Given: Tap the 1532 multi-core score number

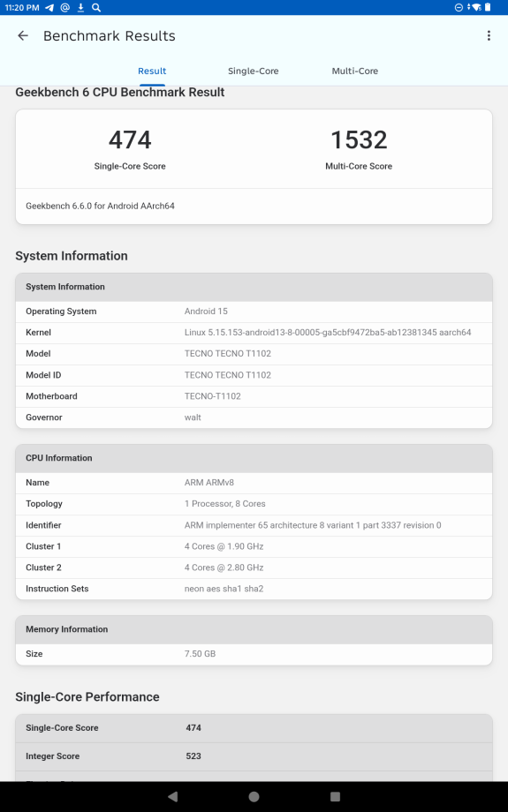Looking at the screenshot, I should coord(359,139).
